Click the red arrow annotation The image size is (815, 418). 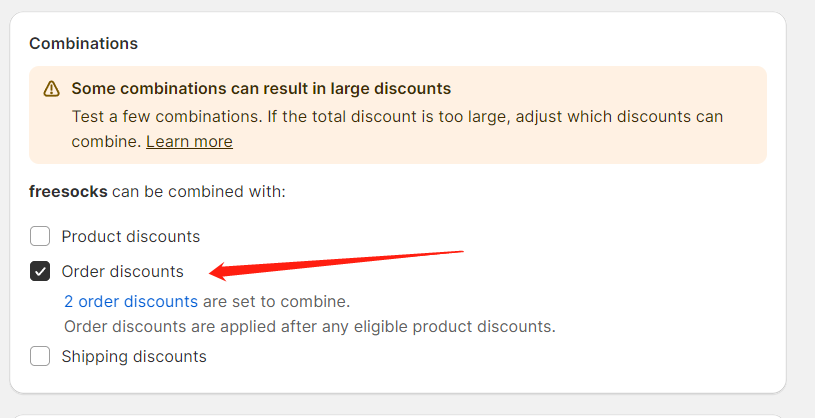click(x=336, y=265)
